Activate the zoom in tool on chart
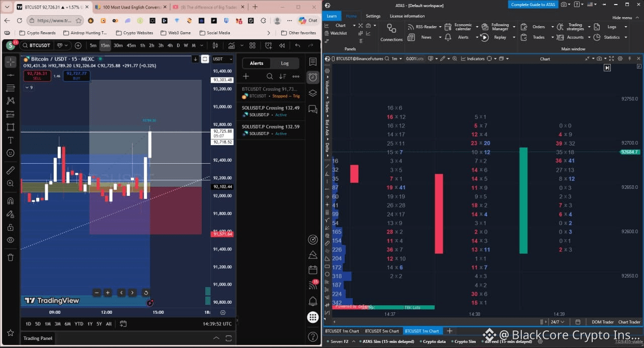This screenshot has width=644, height=348. (11, 183)
